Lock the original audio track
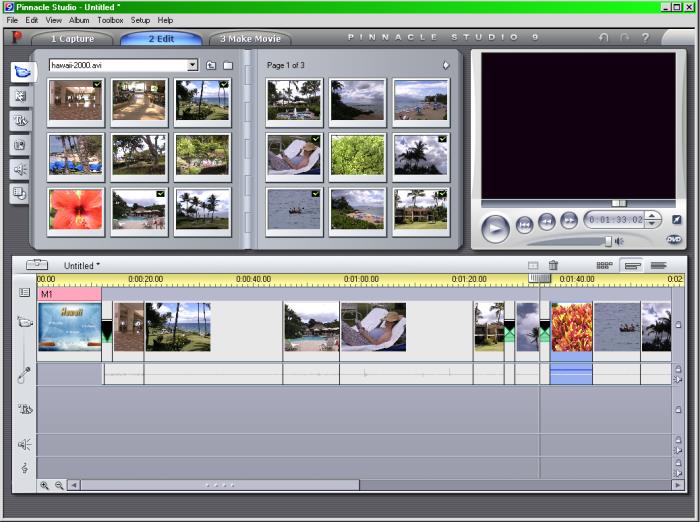Viewport: 700px width, 522px height. 678,369
